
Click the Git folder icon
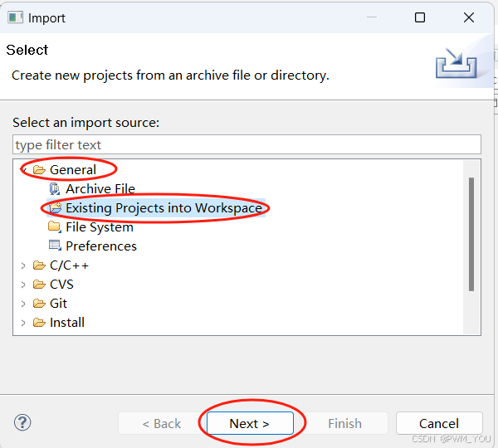click(39, 304)
